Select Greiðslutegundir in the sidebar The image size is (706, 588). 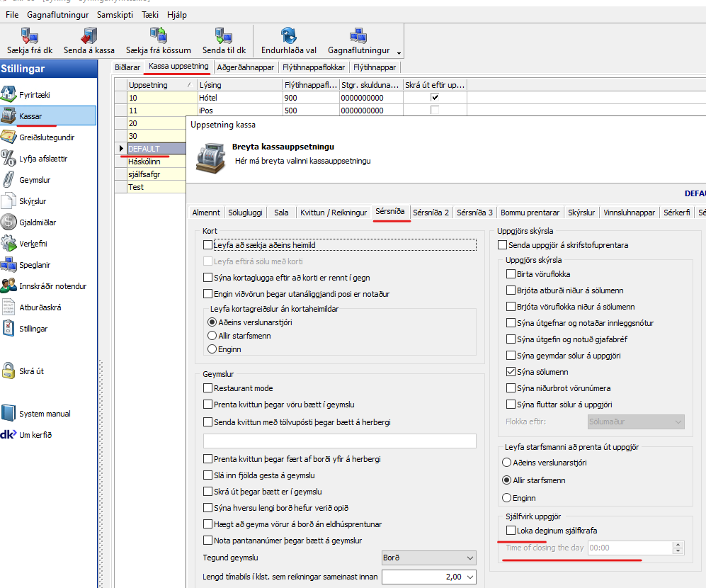(47, 137)
